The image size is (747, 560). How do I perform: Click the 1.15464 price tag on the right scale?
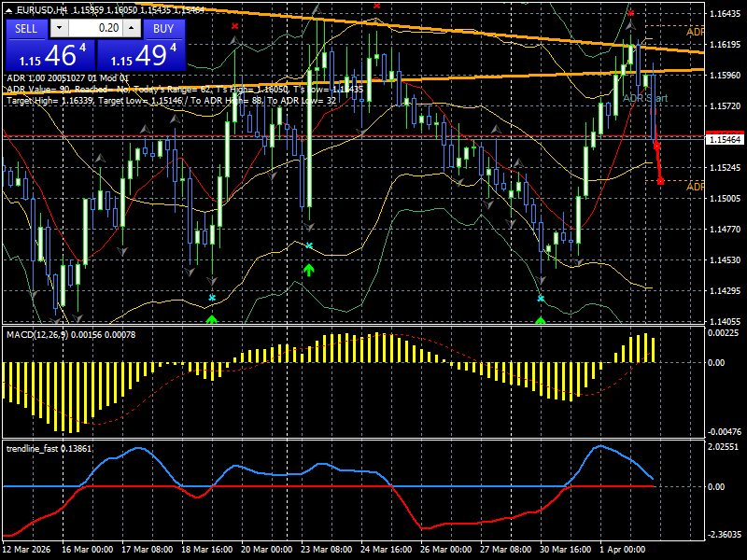pyautogui.click(x=717, y=136)
